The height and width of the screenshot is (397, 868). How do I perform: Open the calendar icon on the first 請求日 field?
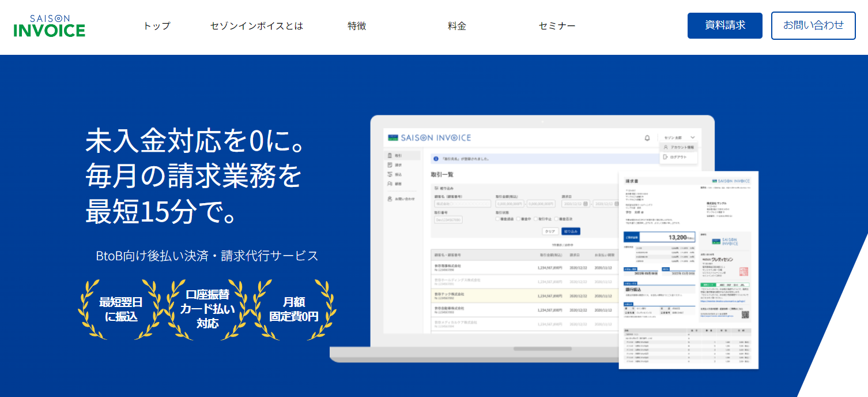586,204
